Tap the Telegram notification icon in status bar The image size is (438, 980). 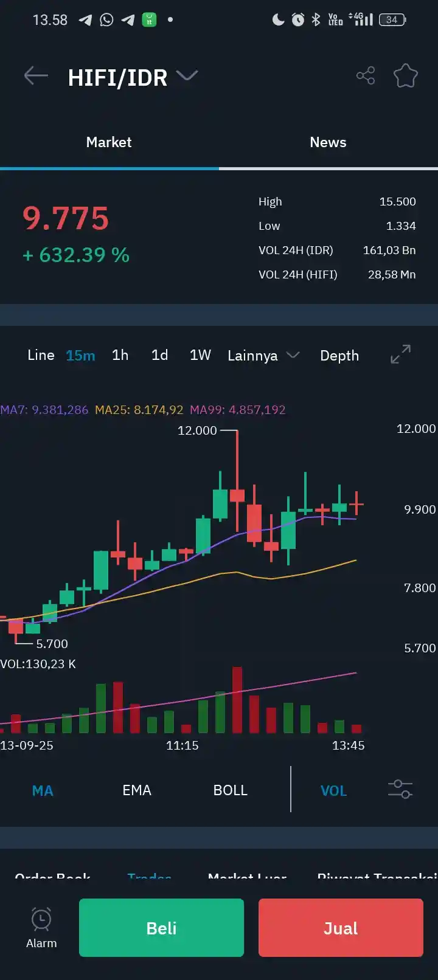85,20
